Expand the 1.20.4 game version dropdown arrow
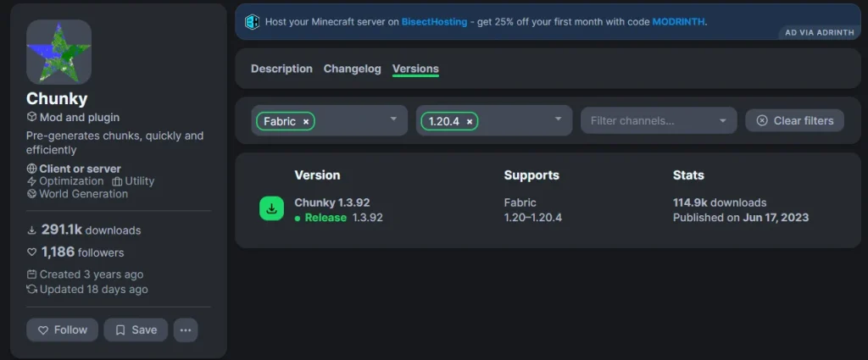The image size is (868, 360). click(x=558, y=119)
